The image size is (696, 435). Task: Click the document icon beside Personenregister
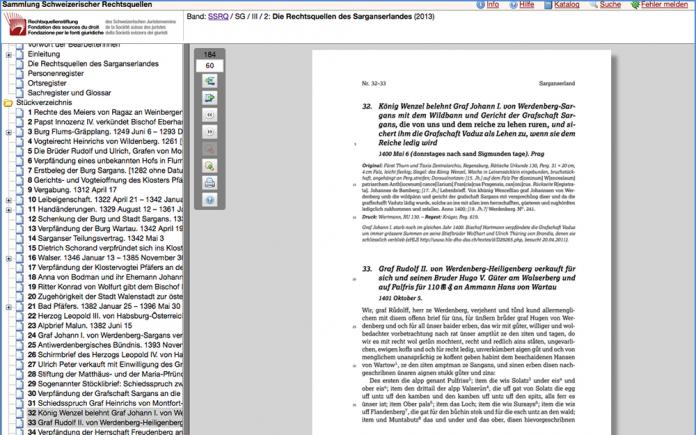pyautogui.click(x=20, y=74)
